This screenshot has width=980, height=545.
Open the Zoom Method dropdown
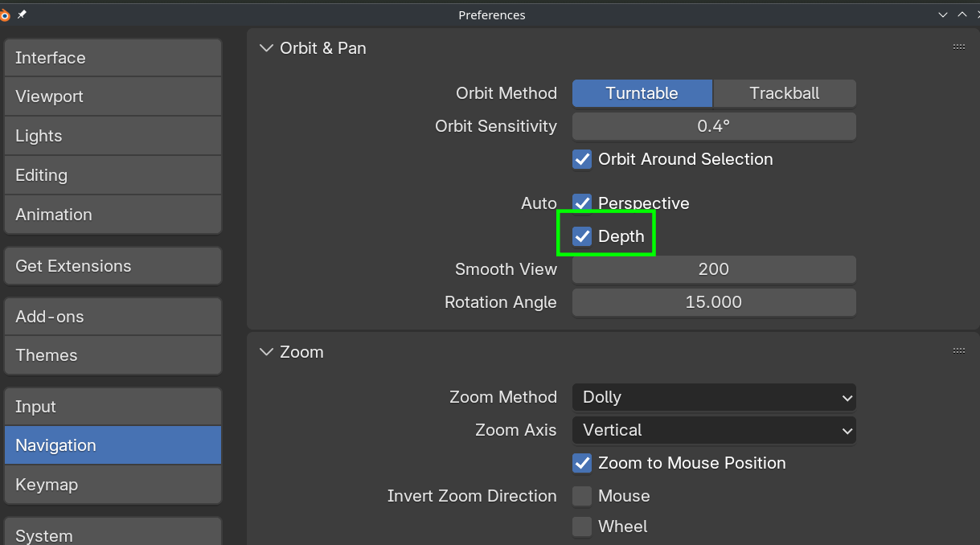tap(713, 397)
